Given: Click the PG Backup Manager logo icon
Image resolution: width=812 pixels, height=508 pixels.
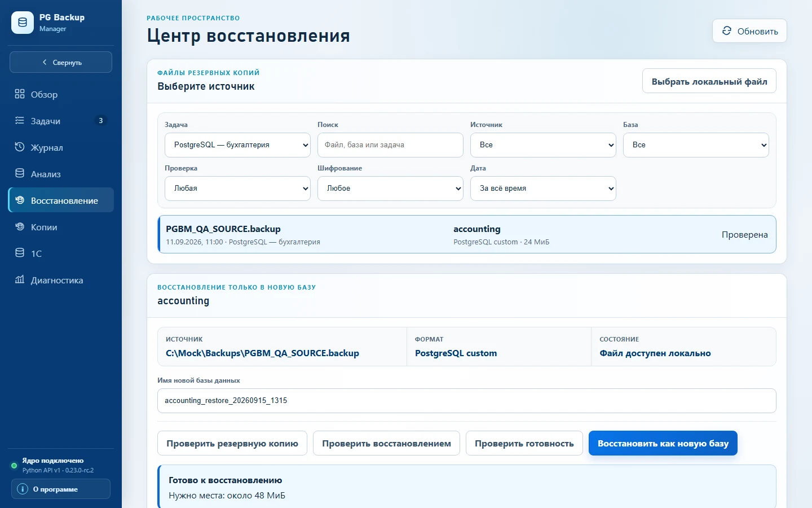Looking at the screenshot, I should pos(23,23).
